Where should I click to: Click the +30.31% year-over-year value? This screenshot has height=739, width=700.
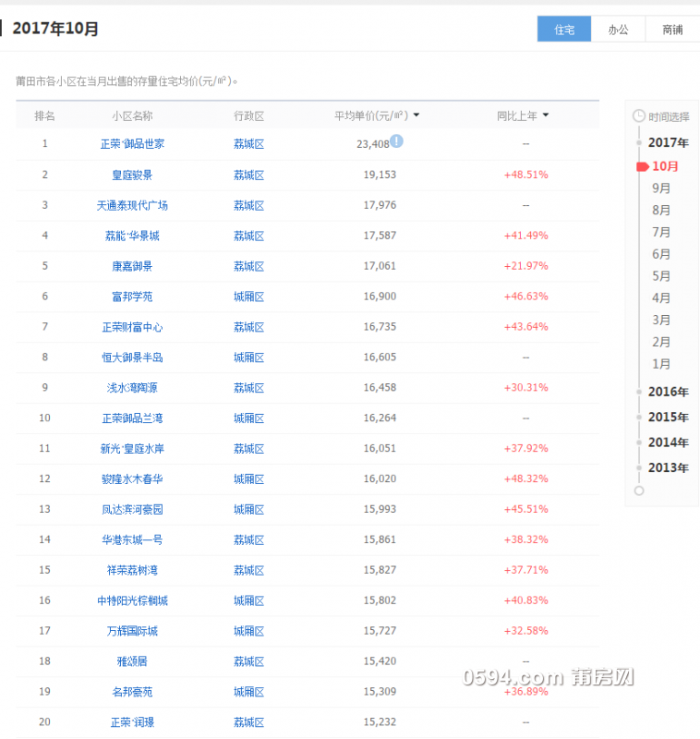[525, 387]
